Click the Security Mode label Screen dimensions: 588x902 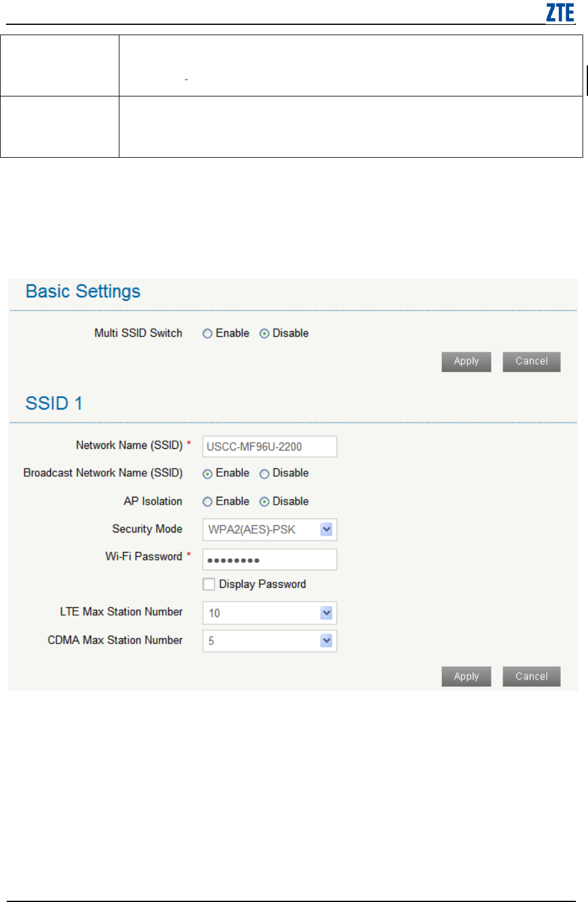click(147, 529)
